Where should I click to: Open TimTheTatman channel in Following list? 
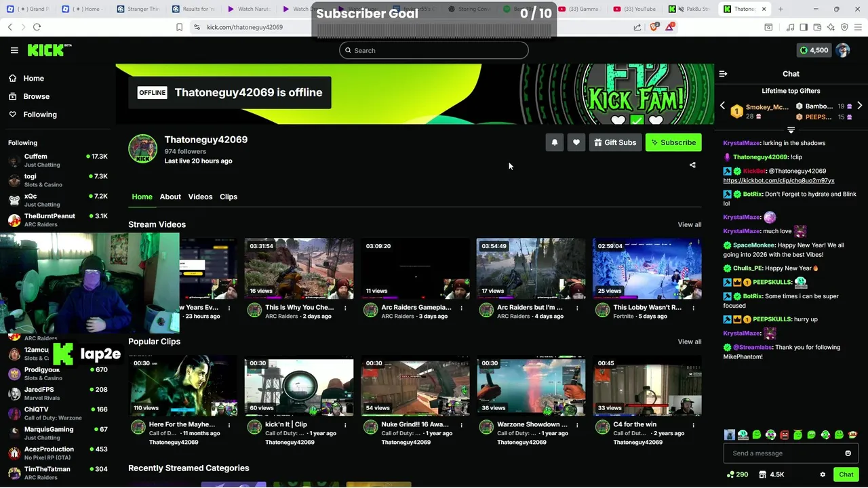58,473
